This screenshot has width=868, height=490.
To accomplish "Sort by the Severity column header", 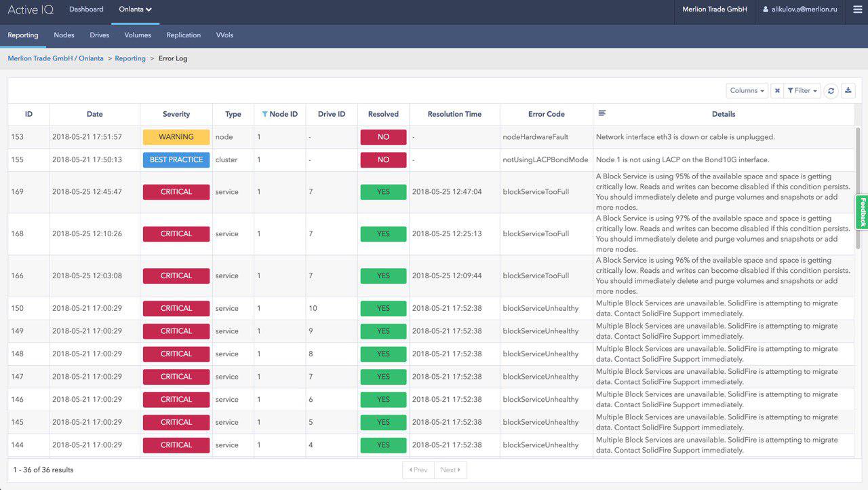I will (x=176, y=114).
